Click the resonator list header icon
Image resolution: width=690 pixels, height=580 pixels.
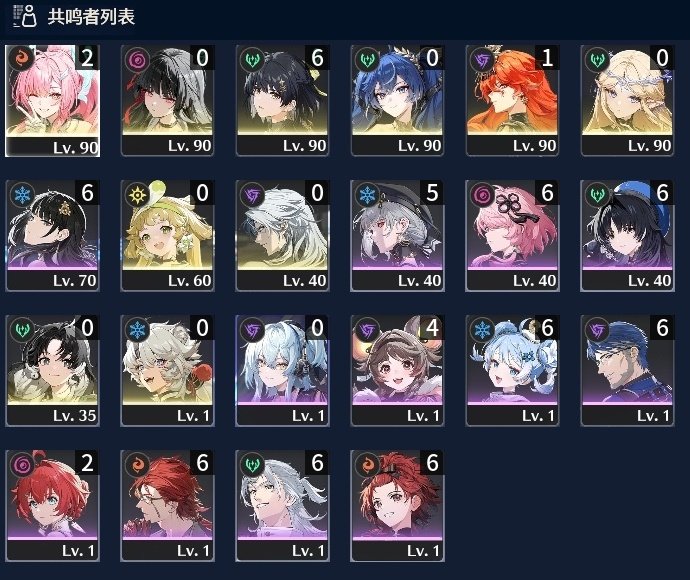pos(25,17)
